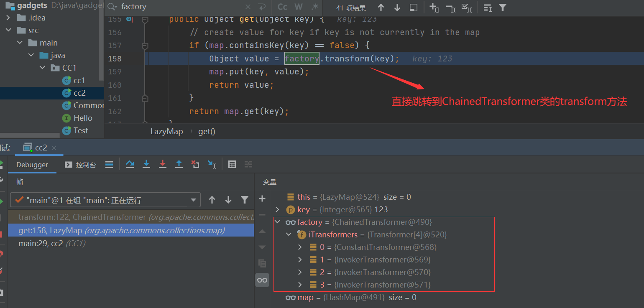Move to previous frame arrow
This screenshot has height=308, width=644.
tap(212, 200)
